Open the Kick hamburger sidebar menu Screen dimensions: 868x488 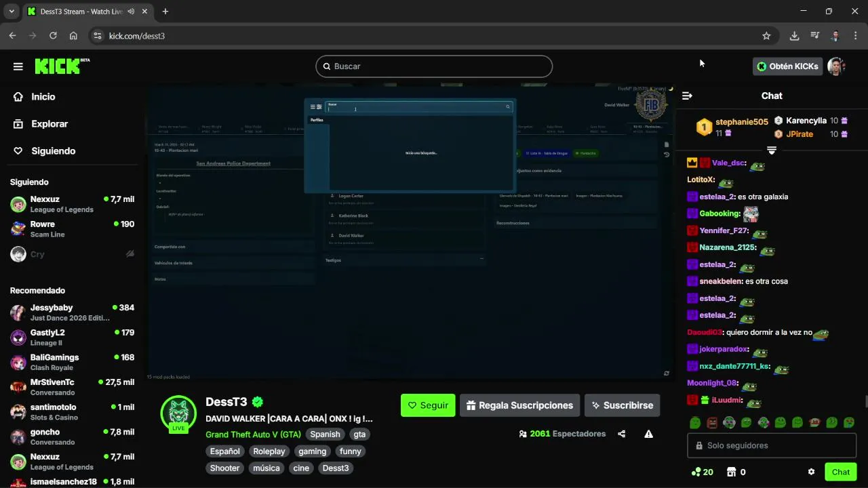18,66
